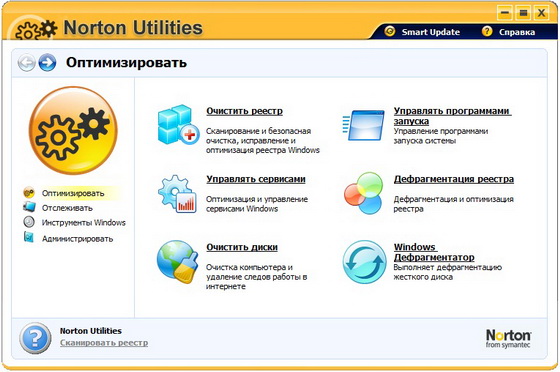Click the Сканировать реестр link at bottom

(104, 343)
